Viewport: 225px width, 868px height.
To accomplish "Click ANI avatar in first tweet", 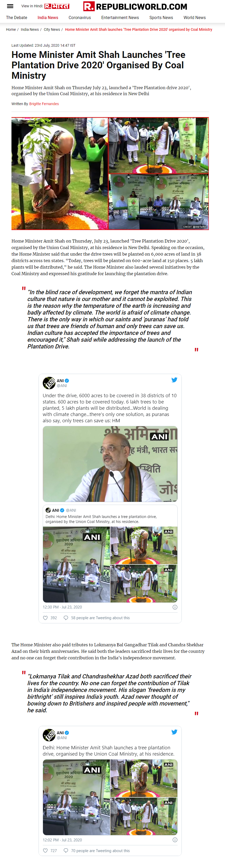I will pos(49,383).
